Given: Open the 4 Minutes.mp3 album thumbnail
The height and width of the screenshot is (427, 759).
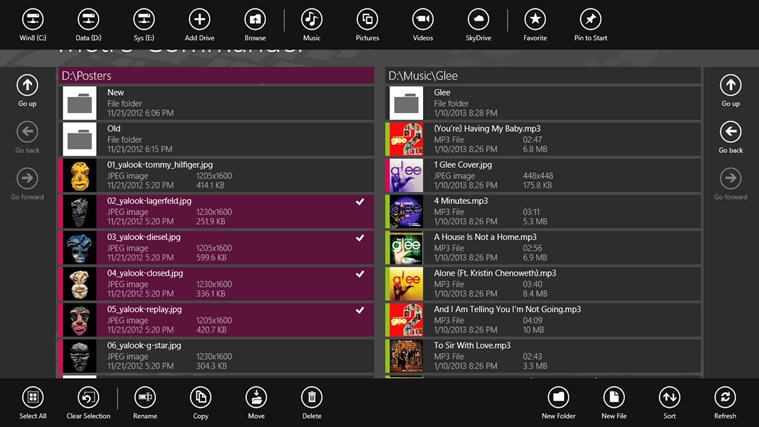Looking at the screenshot, I should coord(406,211).
